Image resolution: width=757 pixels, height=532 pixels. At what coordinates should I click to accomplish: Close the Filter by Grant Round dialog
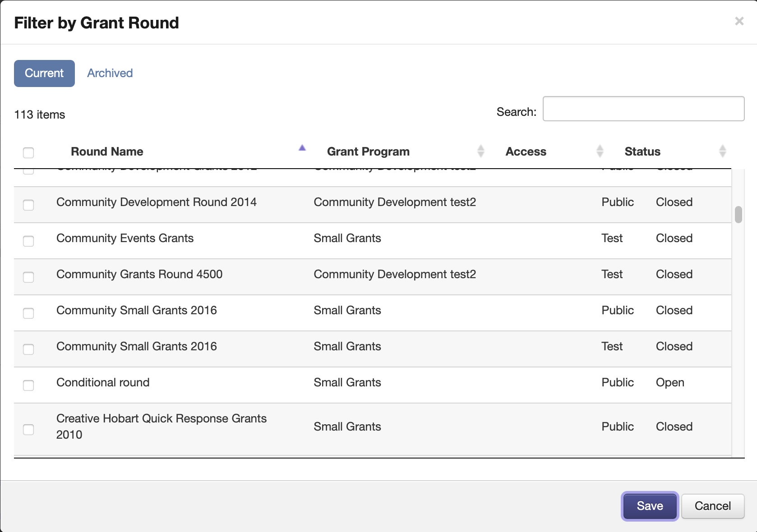[x=739, y=21]
